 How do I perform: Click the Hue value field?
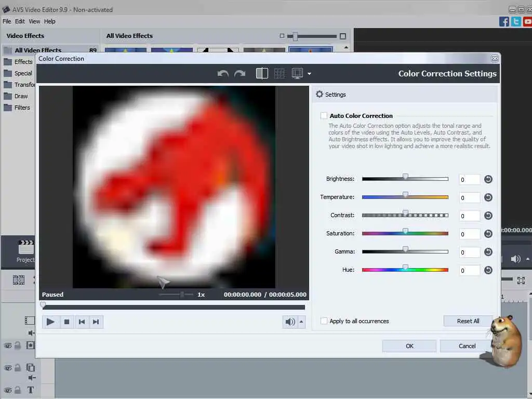tap(470, 270)
